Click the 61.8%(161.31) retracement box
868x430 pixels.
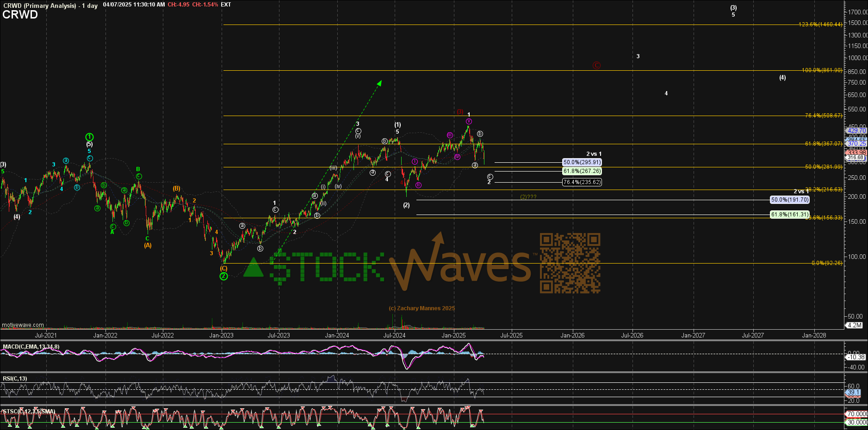click(x=790, y=215)
